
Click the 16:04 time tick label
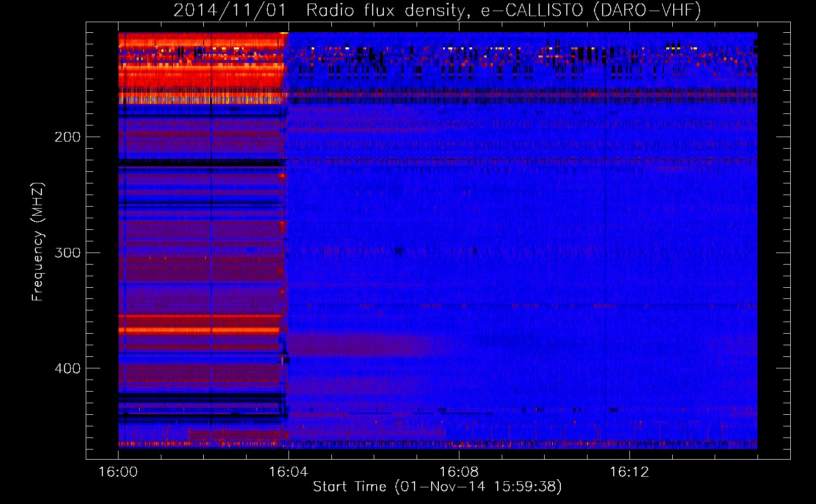288,472
